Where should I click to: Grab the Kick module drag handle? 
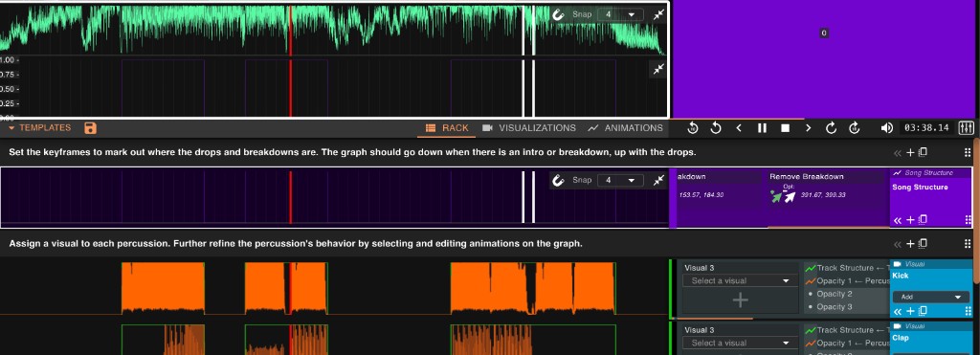[969, 311]
